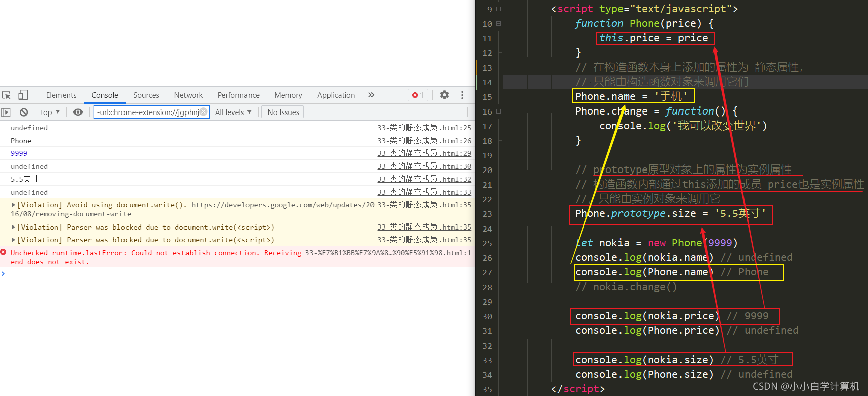Clear the filter input X icon
This screenshot has height=396, width=868.
[203, 112]
